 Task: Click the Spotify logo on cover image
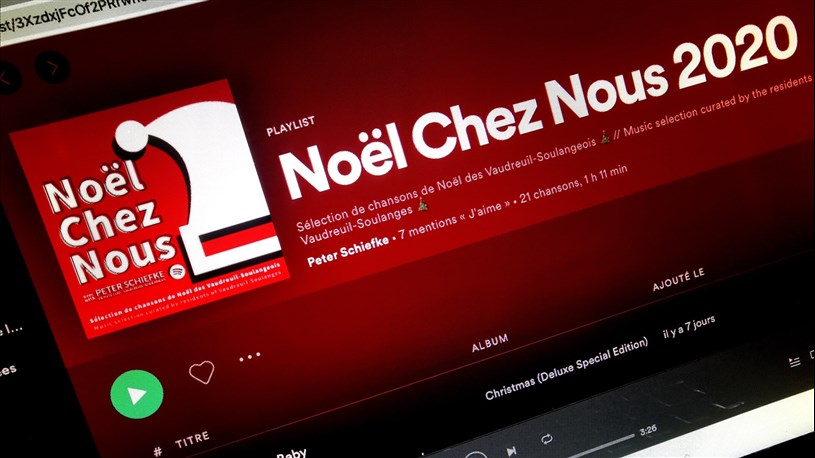click(177, 271)
